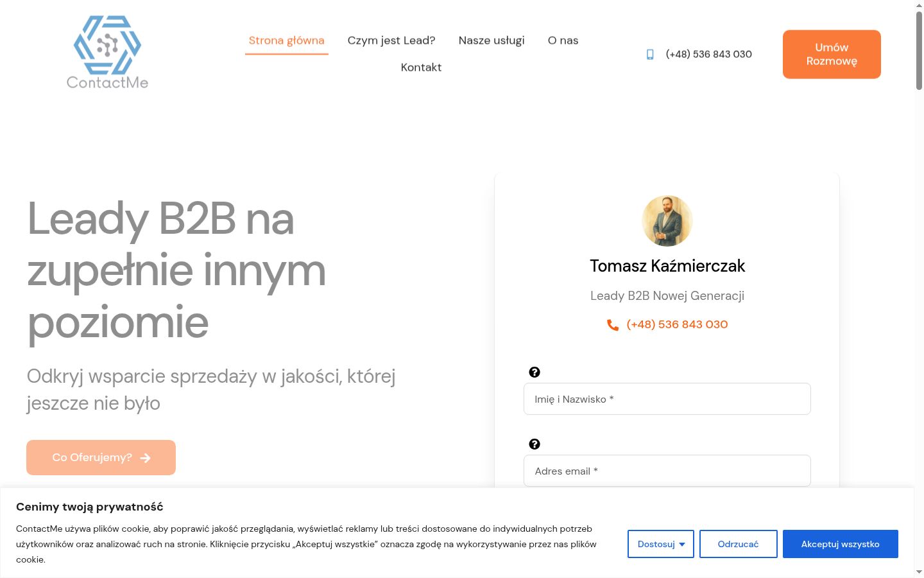
Task: Click Tomasz Kaźmierczak profile photo
Action: point(667,221)
